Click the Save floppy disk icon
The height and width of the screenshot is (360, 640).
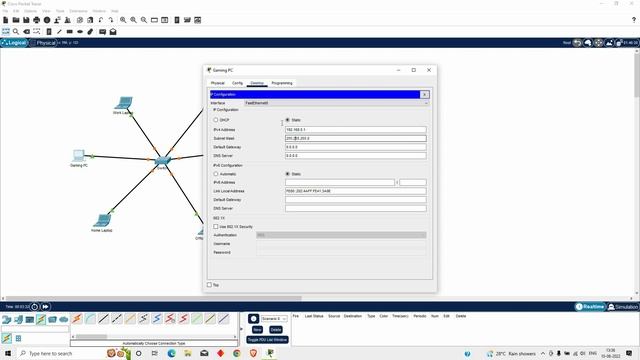pyautogui.click(x=26, y=20)
